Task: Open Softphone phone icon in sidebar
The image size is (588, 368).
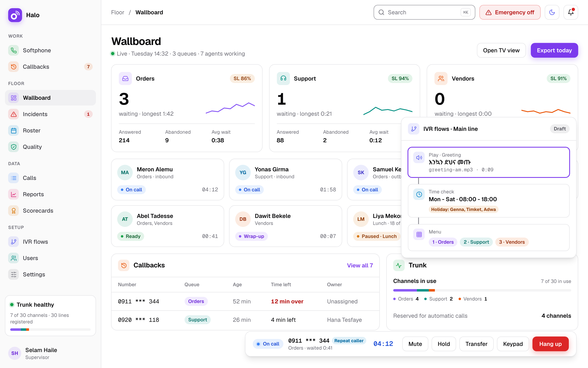Action: pos(14,50)
